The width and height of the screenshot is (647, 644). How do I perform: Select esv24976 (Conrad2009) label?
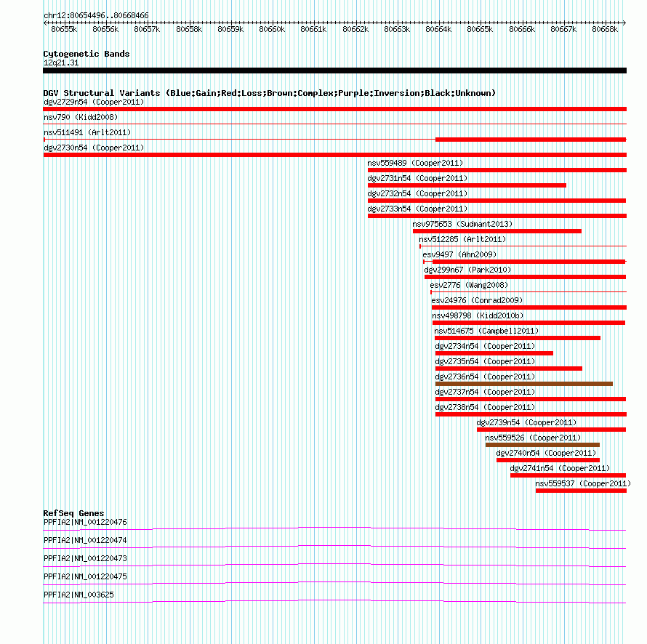(x=477, y=300)
